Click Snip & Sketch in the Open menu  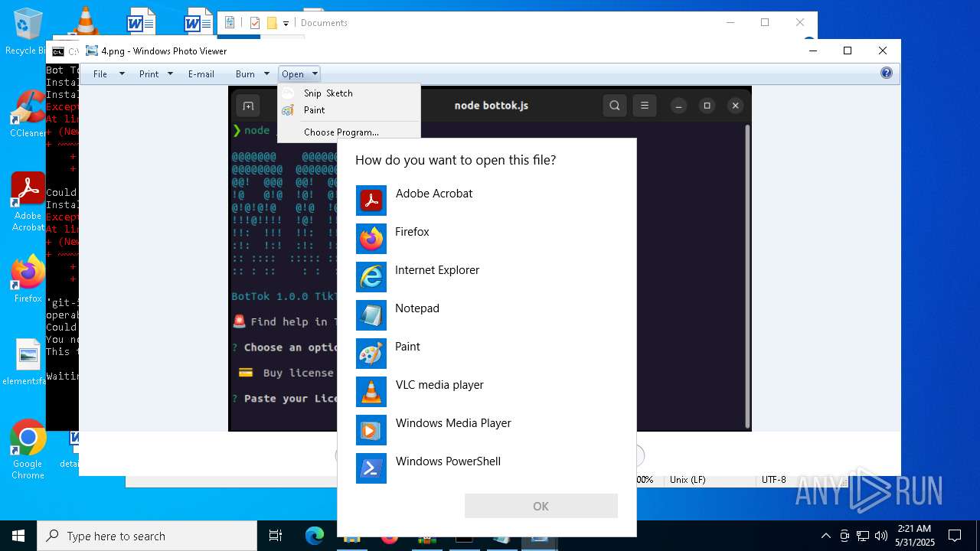[x=349, y=93]
